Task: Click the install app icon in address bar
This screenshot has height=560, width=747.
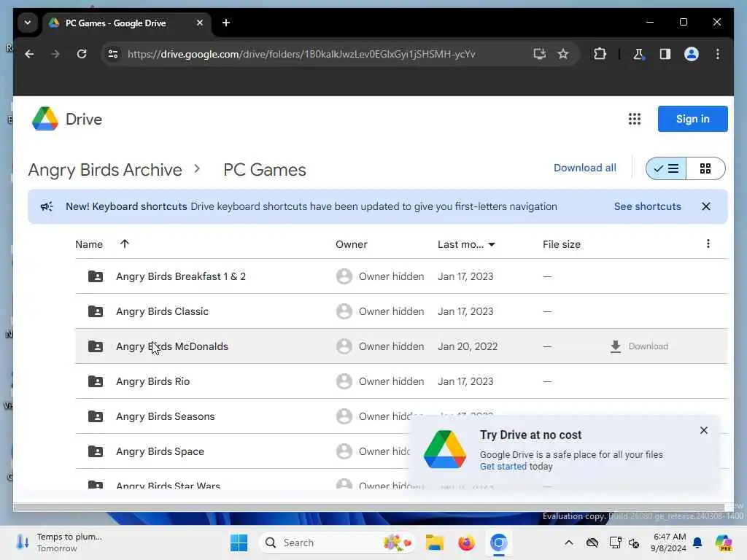Action: pos(539,54)
